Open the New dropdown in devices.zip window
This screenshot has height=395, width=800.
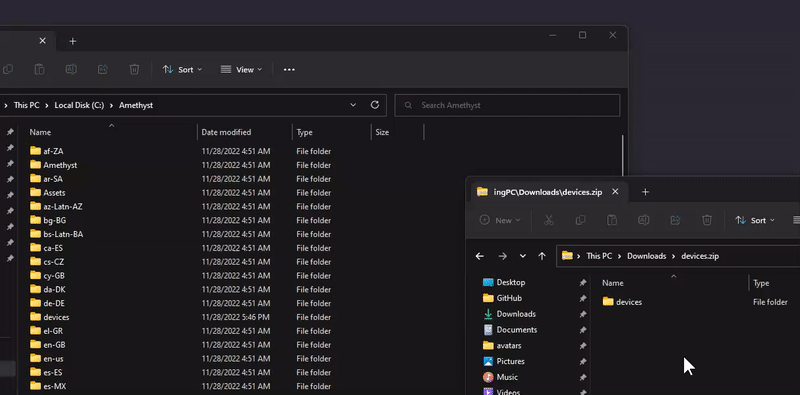pyautogui.click(x=500, y=220)
